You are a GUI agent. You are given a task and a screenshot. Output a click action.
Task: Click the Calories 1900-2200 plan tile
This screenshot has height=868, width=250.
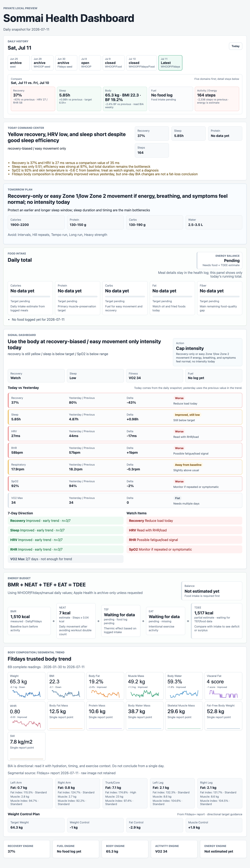(36, 222)
